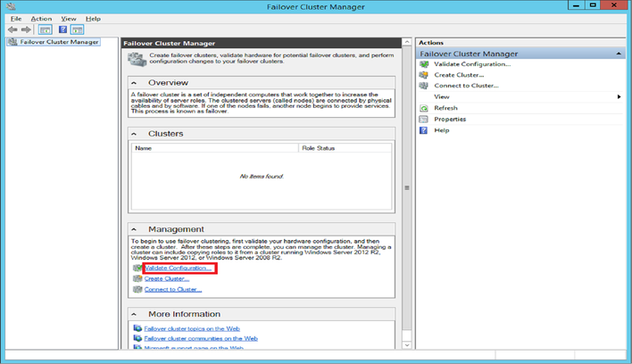The height and width of the screenshot is (364, 632).
Task: Open the File menu
Action: coord(16,19)
